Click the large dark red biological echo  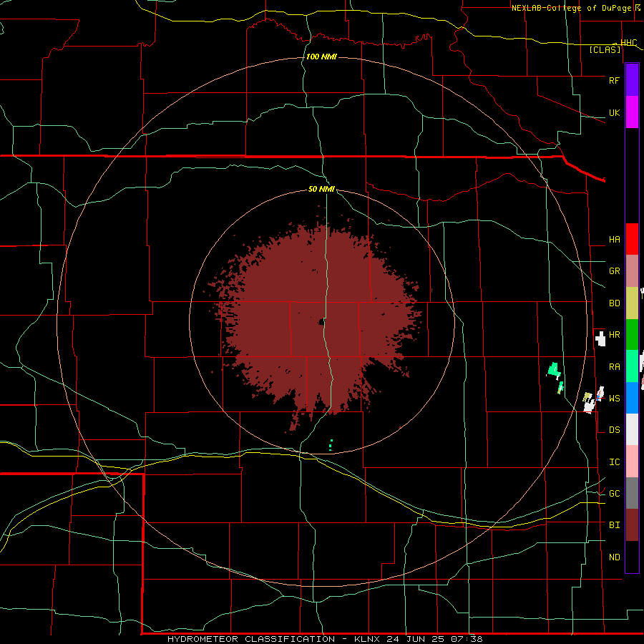pyautogui.click(x=316, y=321)
